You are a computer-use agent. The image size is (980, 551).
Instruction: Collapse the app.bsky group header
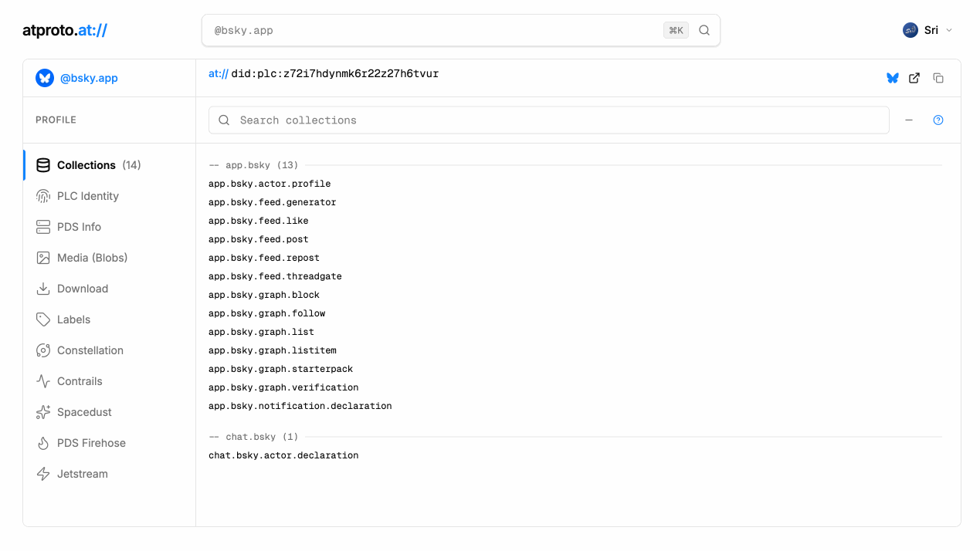tap(254, 165)
